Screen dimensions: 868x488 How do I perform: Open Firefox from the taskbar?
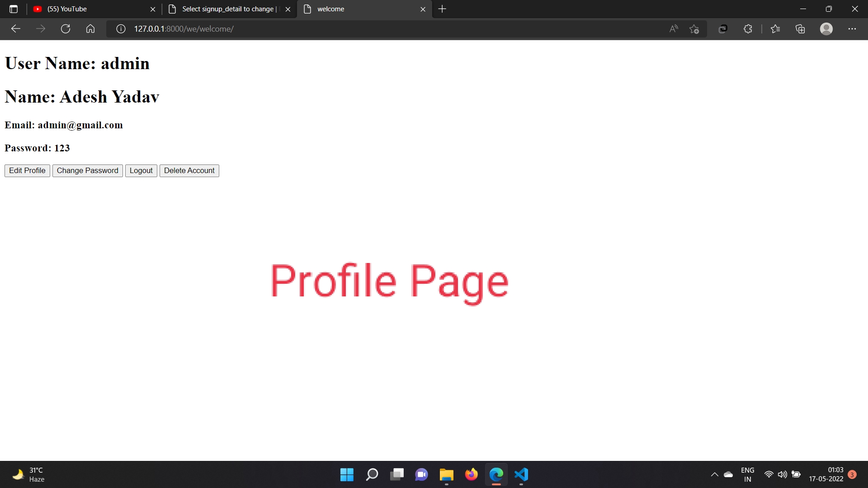pyautogui.click(x=471, y=474)
